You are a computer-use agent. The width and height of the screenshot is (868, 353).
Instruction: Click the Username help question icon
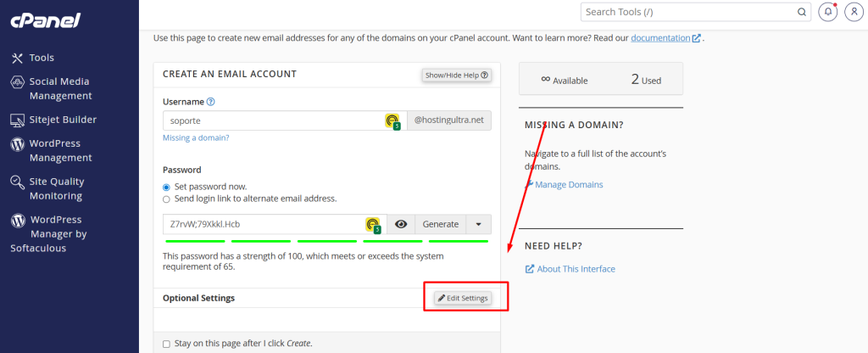click(211, 102)
